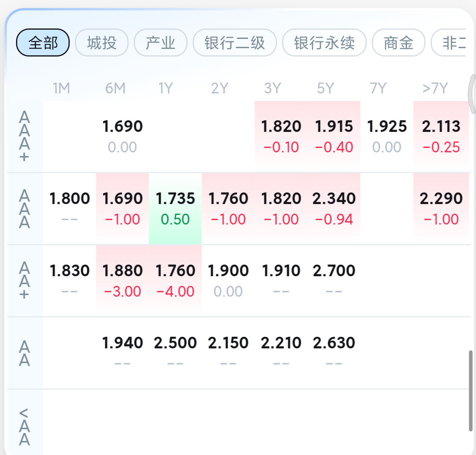The image size is (476, 455).
Task: Click the vertical scrollbar thumb at right
Action: 471,391
